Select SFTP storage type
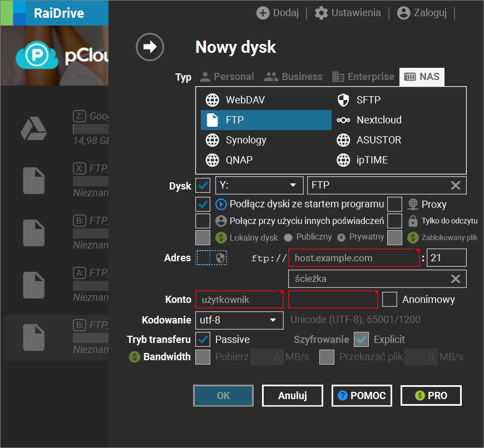Screen dimensions: 484x448 397,100
